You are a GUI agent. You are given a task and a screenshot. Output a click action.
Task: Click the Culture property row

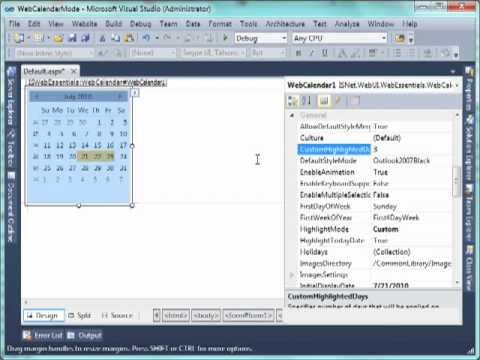tap(375, 138)
